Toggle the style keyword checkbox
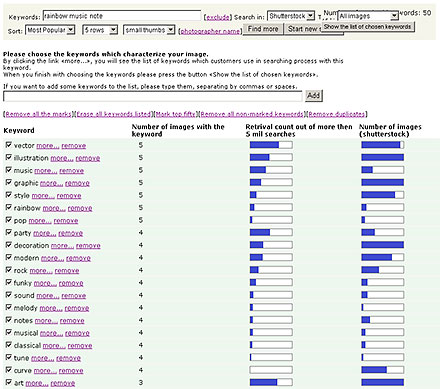440x389 pixels. coord(9,195)
